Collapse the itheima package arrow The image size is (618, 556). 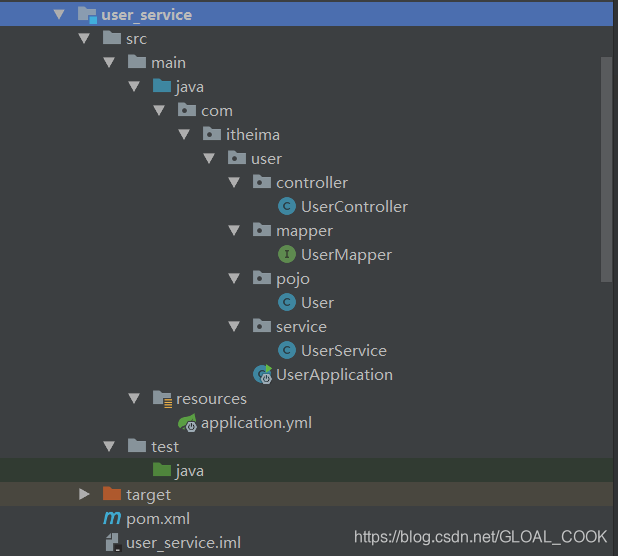[184, 134]
